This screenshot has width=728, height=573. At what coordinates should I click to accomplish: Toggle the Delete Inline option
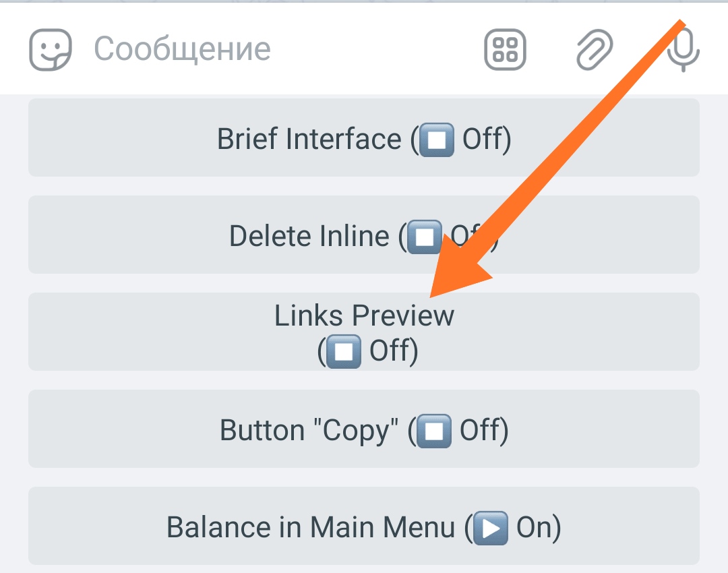[x=364, y=235]
